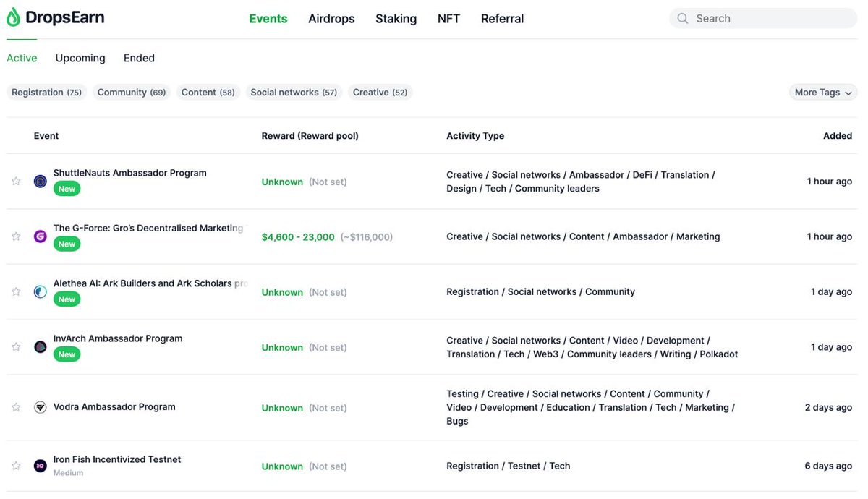
Task: Click the InvArch project logo icon
Action: click(x=41, y=347)
